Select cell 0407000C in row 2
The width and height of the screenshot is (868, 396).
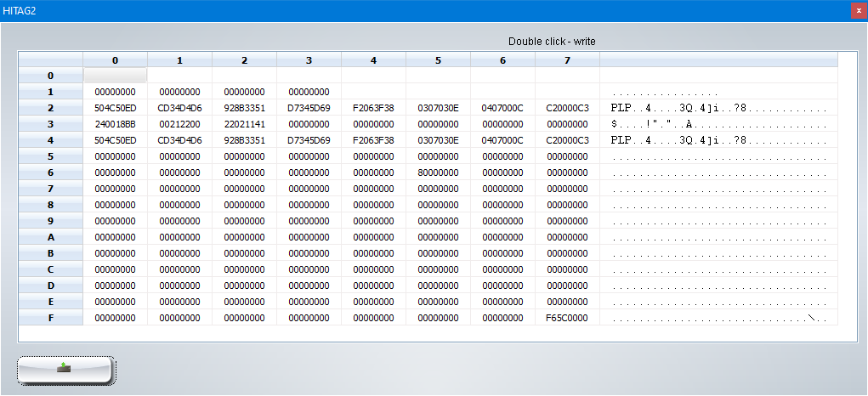tap(502, 109)
